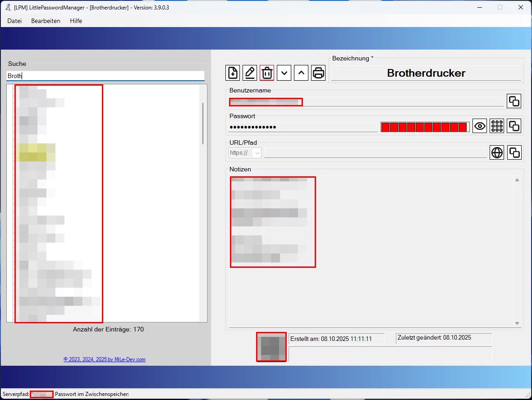Copy the username to clipboard
The image size is (532, 400).
[x=514, y=101]
